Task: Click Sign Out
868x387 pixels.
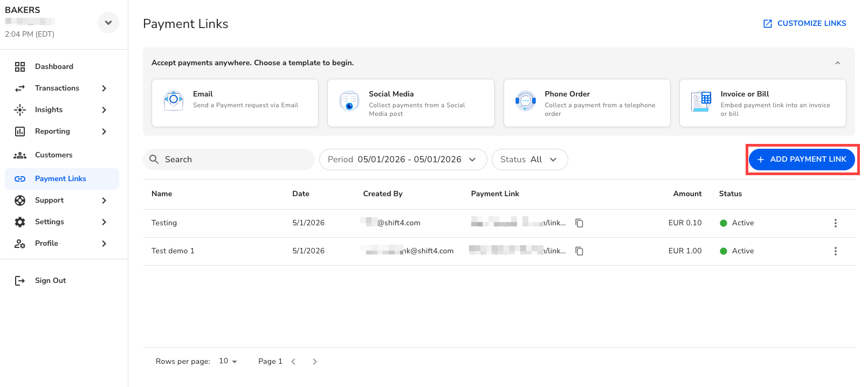Action: point(51,281)
